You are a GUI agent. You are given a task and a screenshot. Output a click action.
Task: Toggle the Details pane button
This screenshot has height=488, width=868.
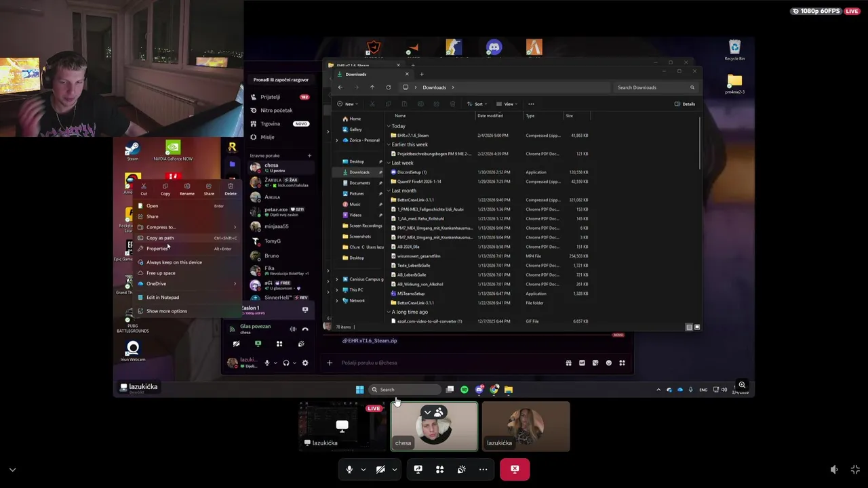pyautogui.click(x=685, y=104)
